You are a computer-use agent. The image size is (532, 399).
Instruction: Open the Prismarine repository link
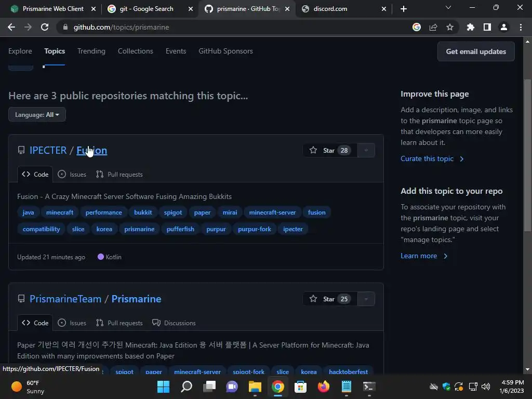coord(137,299)
